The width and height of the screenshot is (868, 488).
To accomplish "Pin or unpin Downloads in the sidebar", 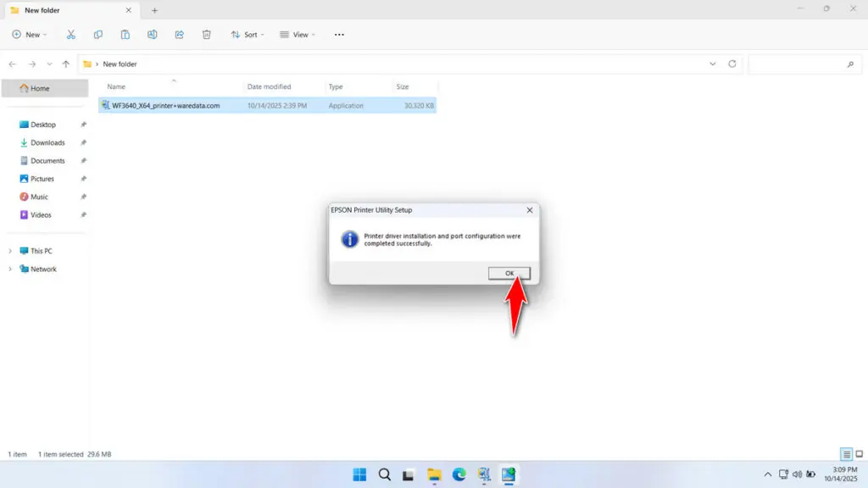I will point(82,142).
